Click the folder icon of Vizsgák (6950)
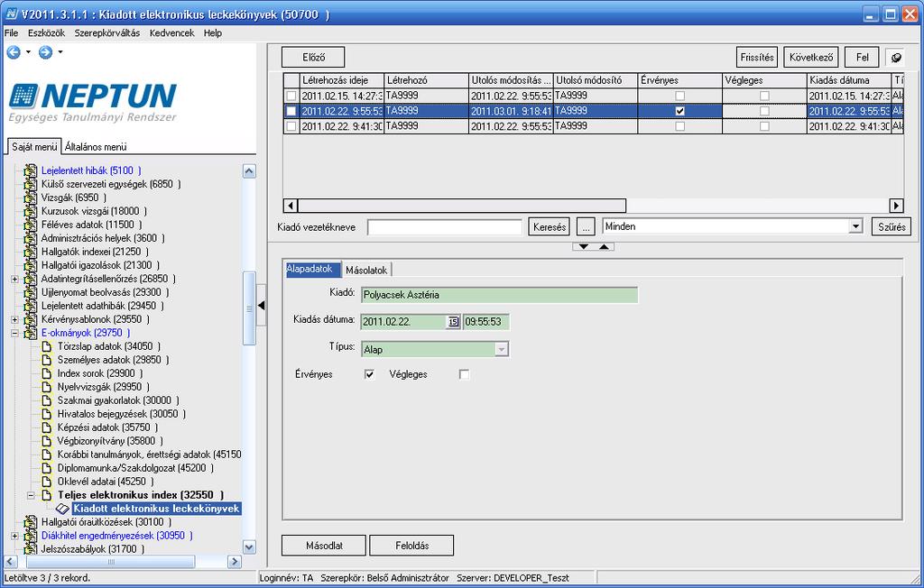Screen dimensions: 924x588 click(30, 198)
